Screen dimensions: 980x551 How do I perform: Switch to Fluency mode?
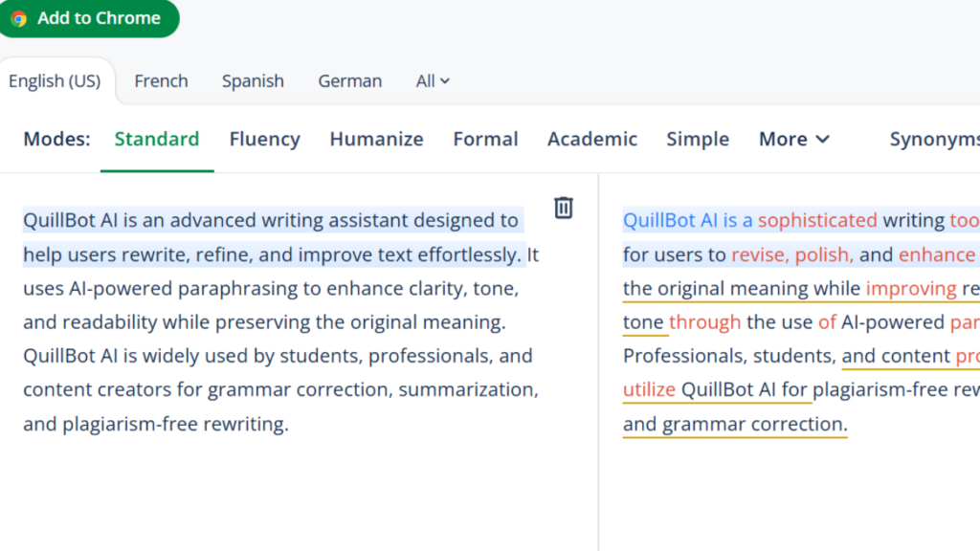point(264,139)
